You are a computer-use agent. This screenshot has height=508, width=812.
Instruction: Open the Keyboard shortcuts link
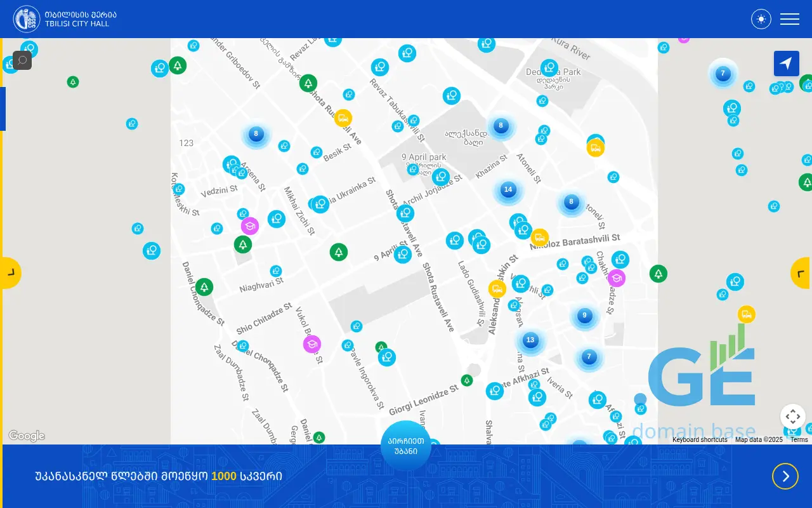pos(699,439)
